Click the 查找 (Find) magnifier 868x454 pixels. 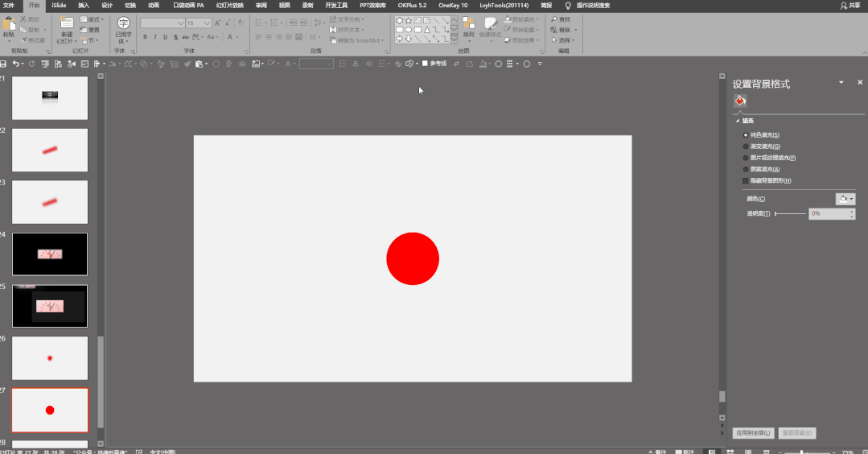coord(554,19)
